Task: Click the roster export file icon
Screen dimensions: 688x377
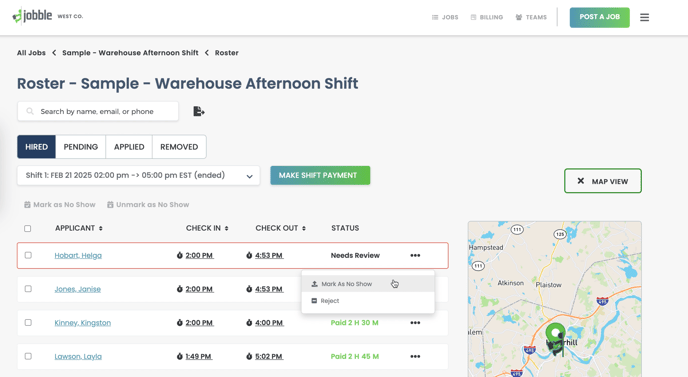Action: pos(199,111)
